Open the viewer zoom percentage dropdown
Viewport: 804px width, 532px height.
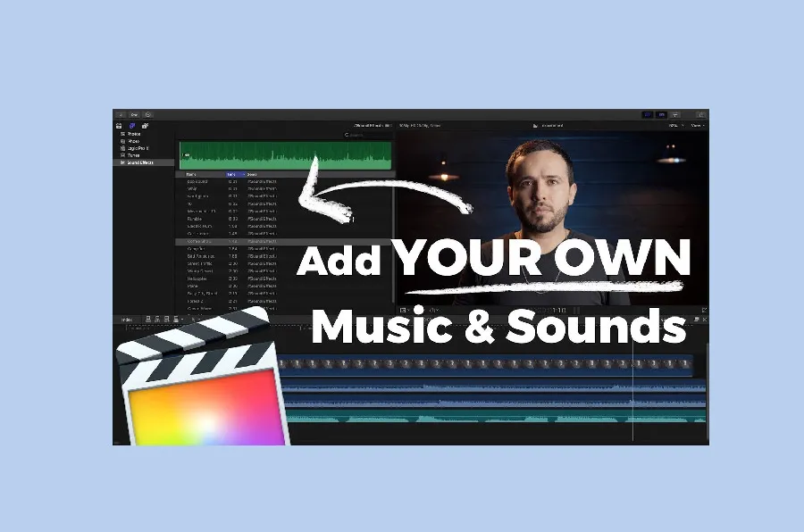[x=673, y=126]
